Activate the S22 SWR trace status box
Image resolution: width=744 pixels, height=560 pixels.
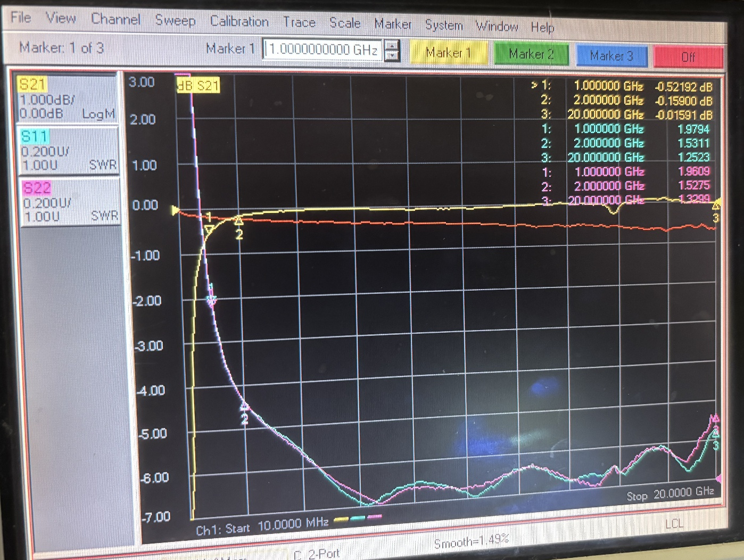pos(69,202)
